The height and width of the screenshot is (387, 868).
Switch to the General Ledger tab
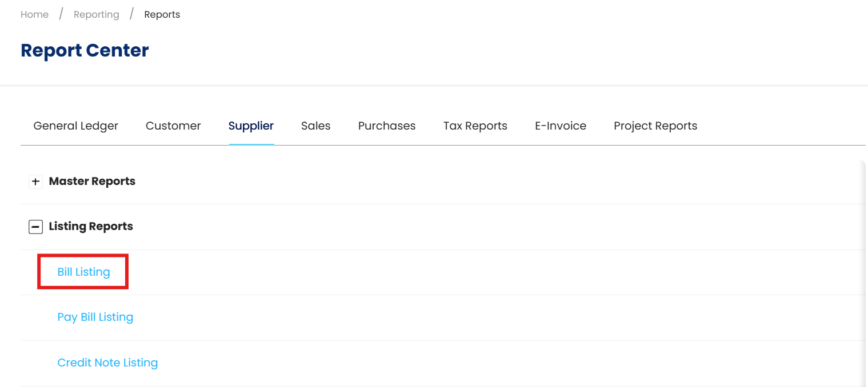tap(75, 126)
